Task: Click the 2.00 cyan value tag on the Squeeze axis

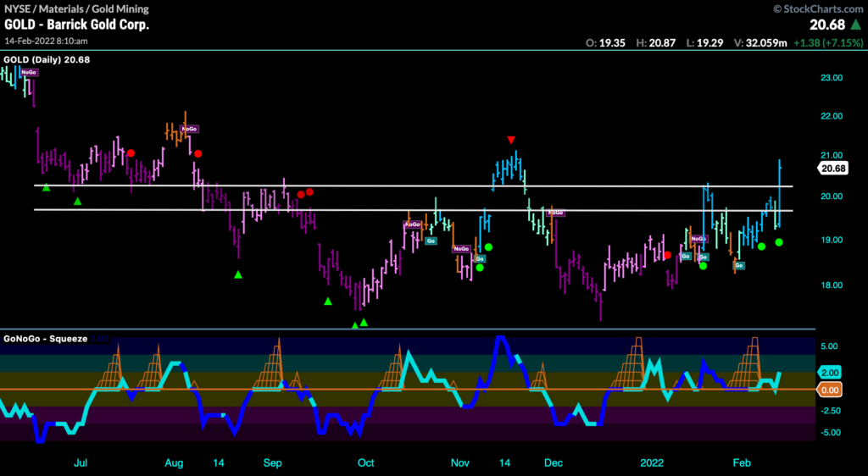Action: 830,373
